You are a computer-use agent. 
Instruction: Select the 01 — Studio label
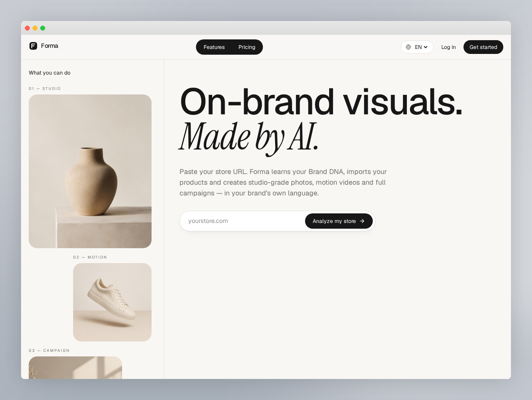(45, 88)
